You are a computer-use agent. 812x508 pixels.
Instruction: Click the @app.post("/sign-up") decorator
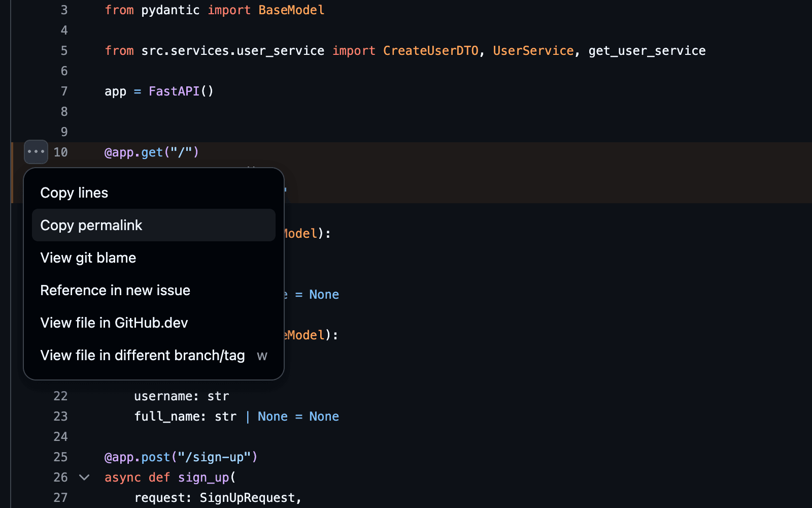pos(181,457)
